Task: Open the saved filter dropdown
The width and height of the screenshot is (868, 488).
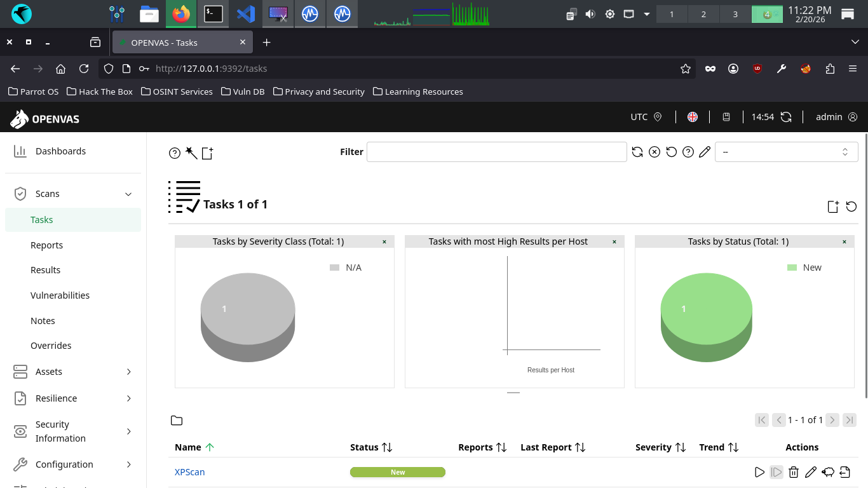Action: point(786,152)
